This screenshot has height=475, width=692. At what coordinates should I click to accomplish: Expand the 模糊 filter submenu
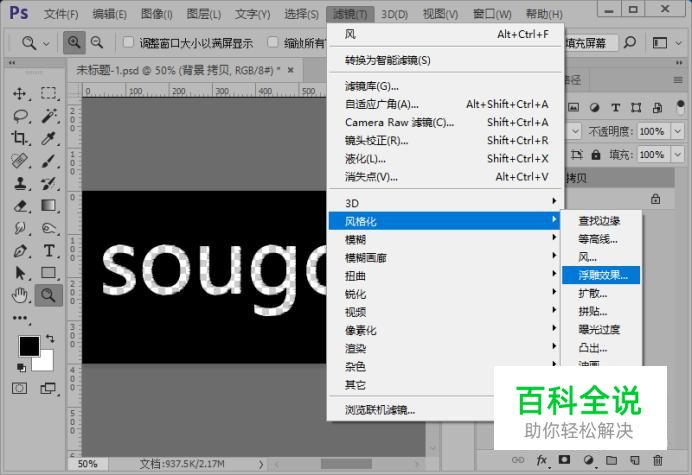(445, 239)
